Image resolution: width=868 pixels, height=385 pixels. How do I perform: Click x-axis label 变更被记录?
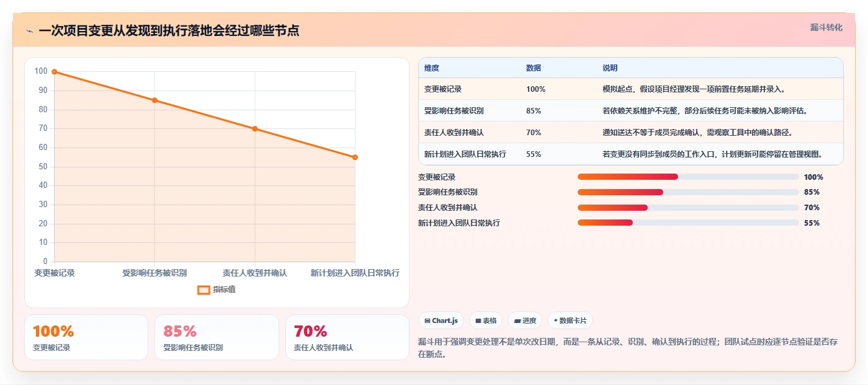[x=55, y=273]
